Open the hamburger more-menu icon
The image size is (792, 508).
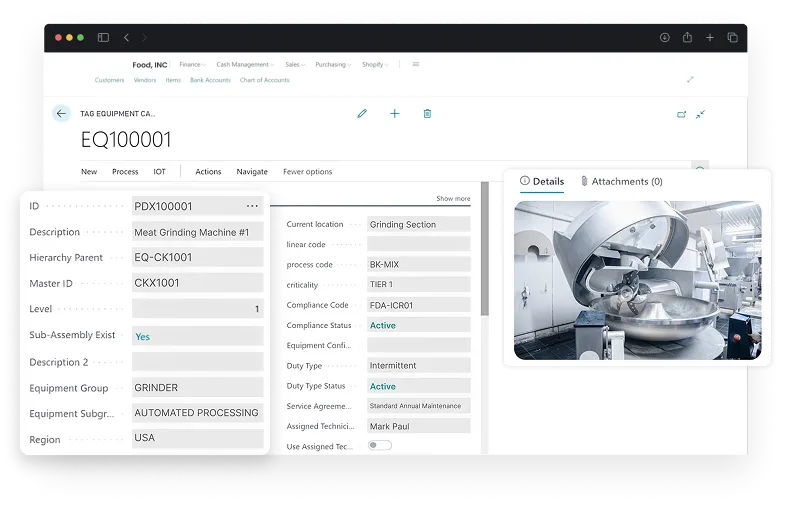point(416,64)
